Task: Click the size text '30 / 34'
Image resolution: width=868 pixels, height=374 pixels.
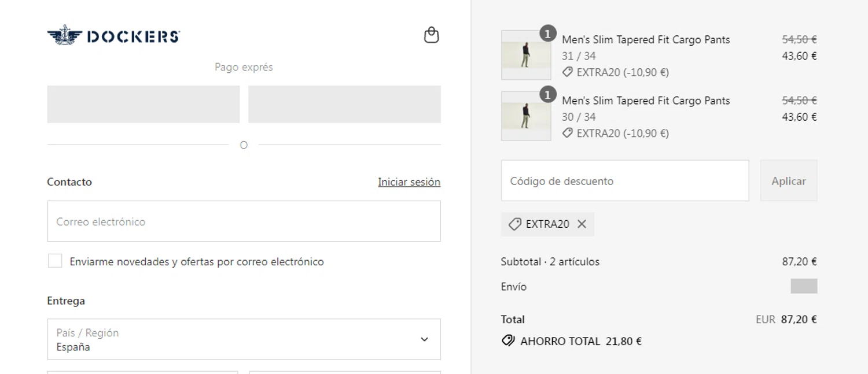Action: click(579, 117)
